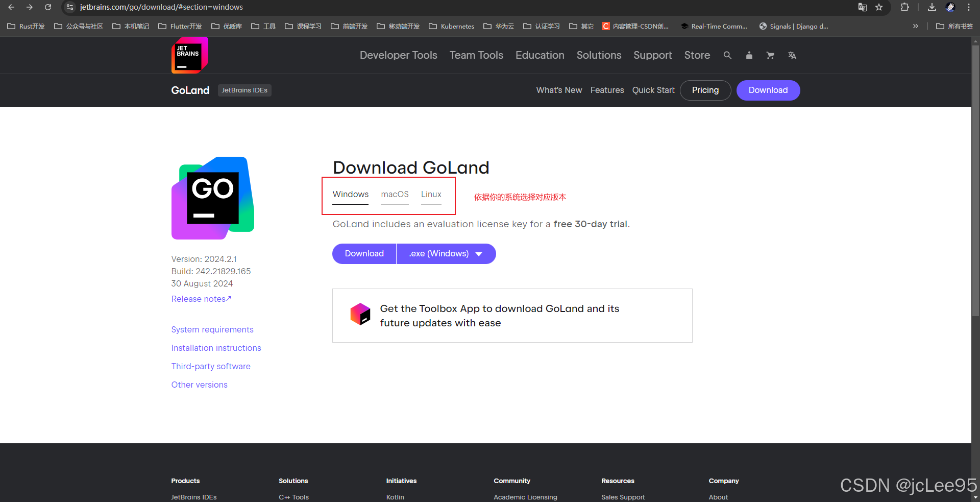
Task: Click the GoLand product title
Action: (x=190, y=90)
